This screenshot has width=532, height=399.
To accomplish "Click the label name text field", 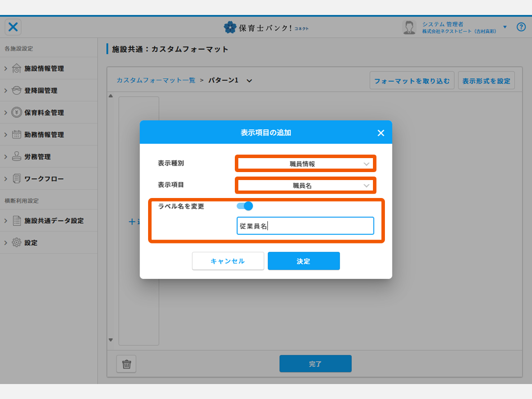I will [305, 226].
